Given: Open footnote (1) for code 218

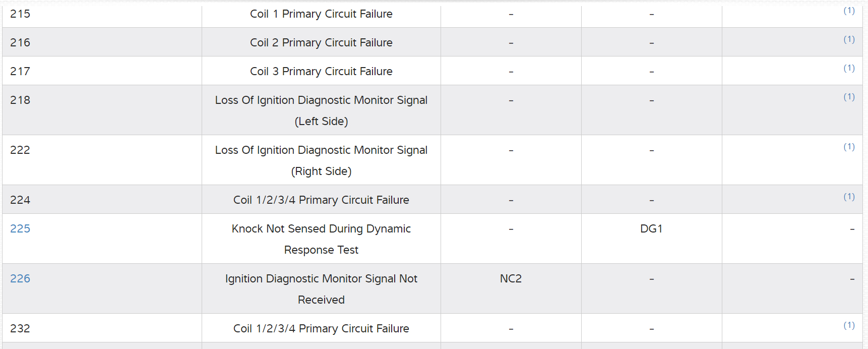Looking at the screenshot, I should click(849, 97).
